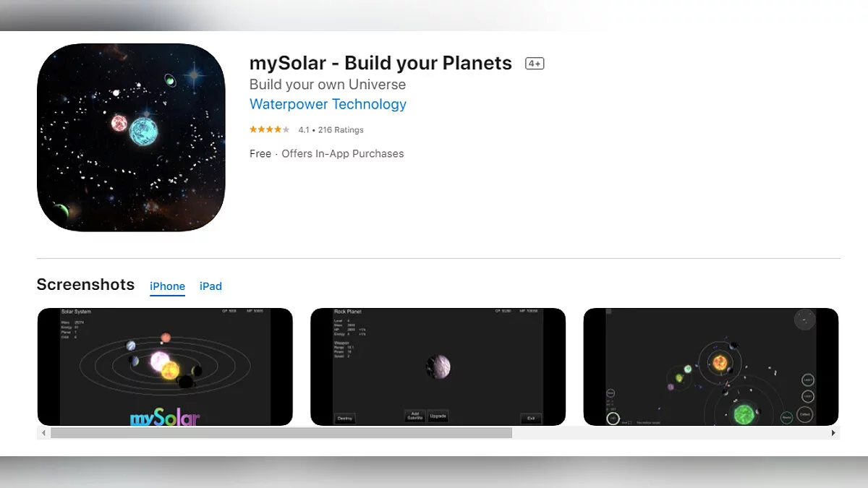Switch to the iPhone screenshots tab
The width and height of the screenshot is (868, 488).
click(x=167, y=286)
